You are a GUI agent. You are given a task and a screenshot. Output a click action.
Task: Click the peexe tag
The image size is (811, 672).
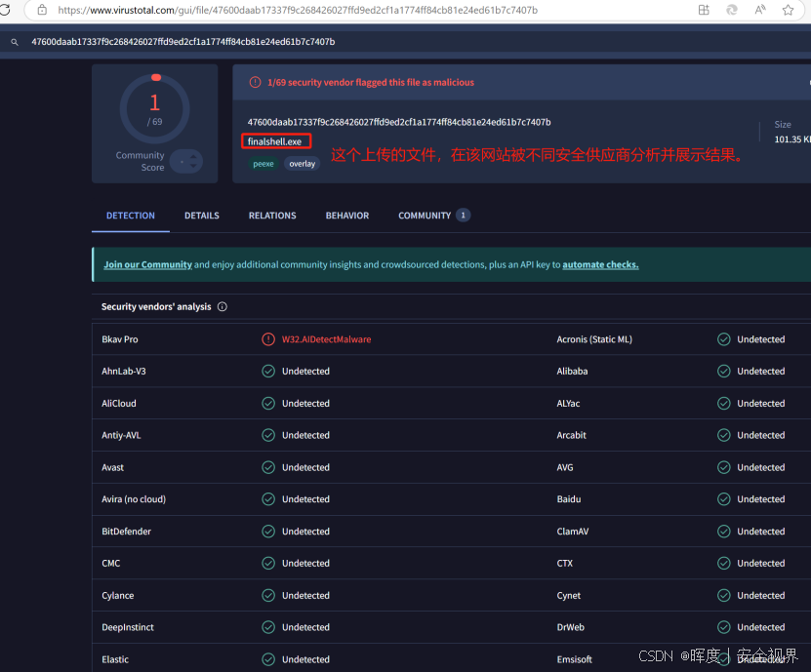click(x=264, y=164)
